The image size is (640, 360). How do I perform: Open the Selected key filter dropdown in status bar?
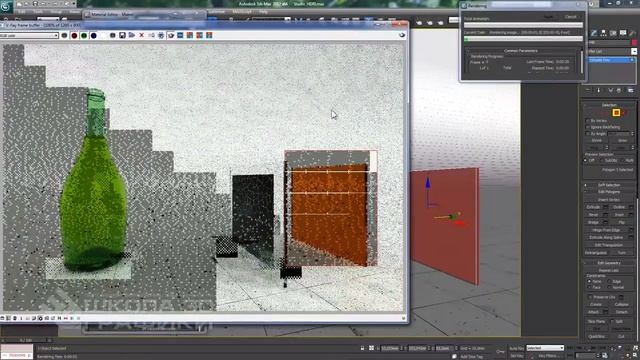click(544, 348)
